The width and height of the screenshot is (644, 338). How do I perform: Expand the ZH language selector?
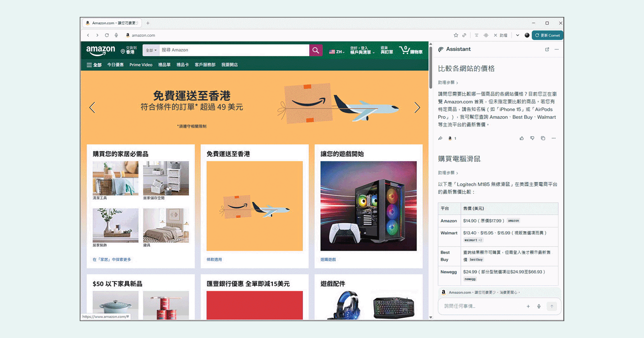[337, 52]
